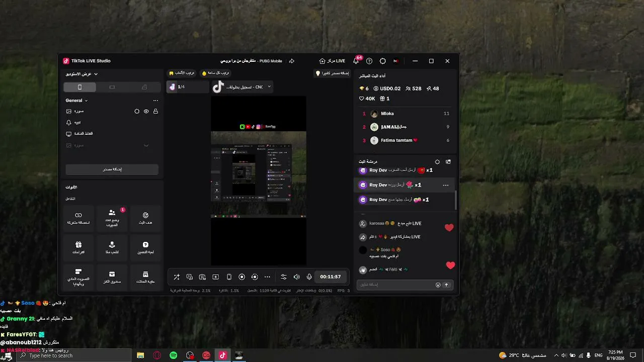Switch to the dual-format layout tab
This screenshot has height=362, width=644.
(144, 87)
